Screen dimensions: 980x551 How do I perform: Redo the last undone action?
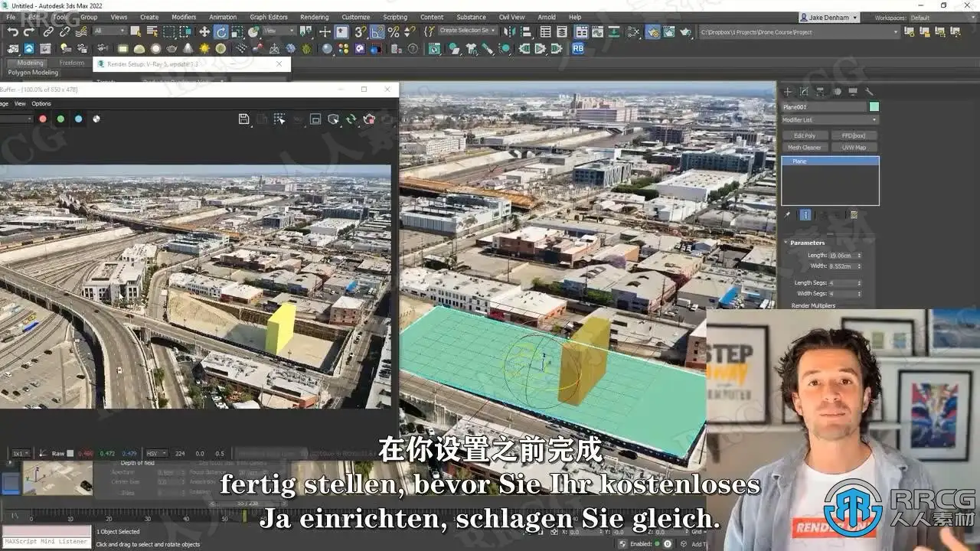(x=28, y=32)
